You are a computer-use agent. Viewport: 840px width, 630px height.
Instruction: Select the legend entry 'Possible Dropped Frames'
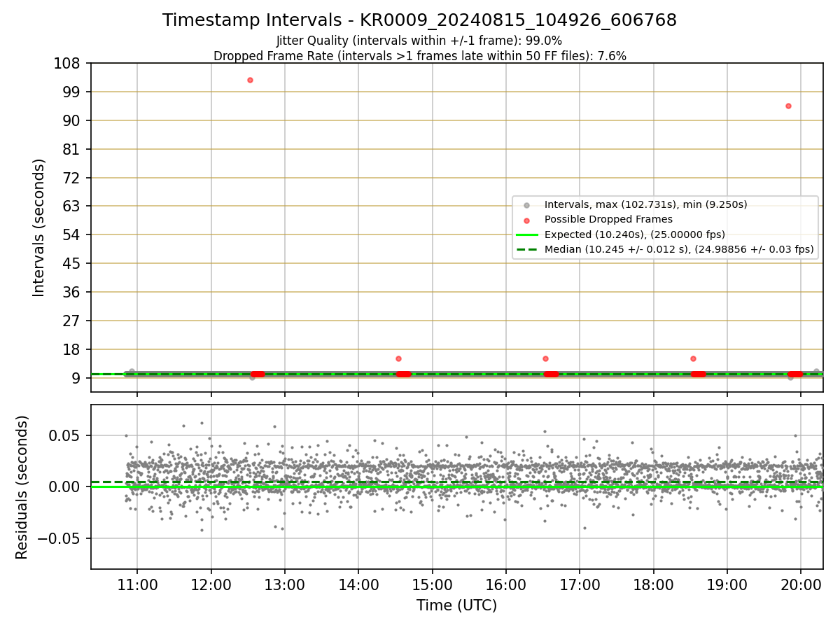(x=608, y=219)
